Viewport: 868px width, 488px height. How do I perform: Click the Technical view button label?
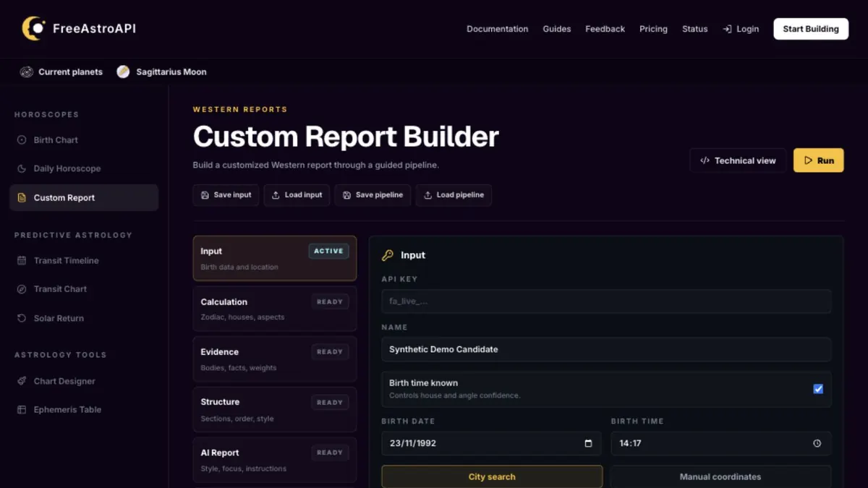point(745,160)
